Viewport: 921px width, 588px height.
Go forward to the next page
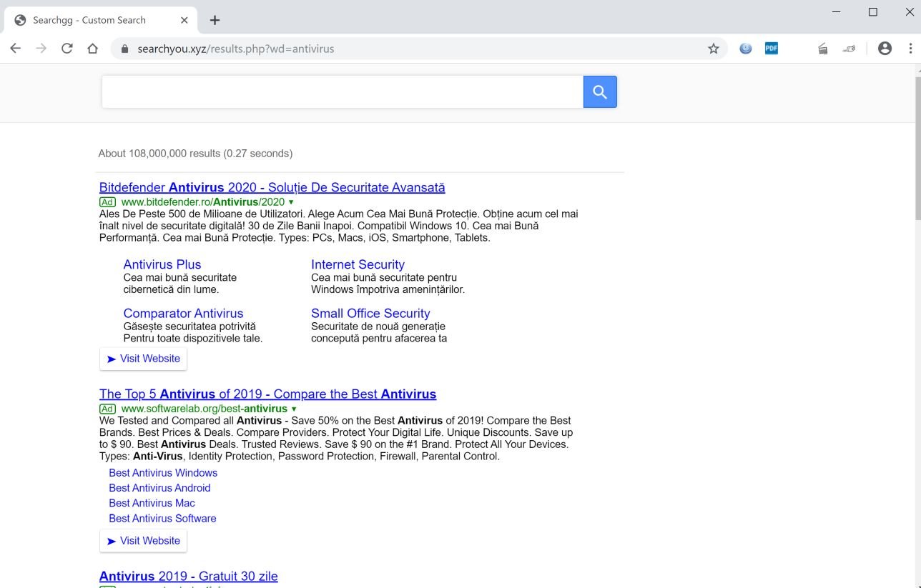41,49
